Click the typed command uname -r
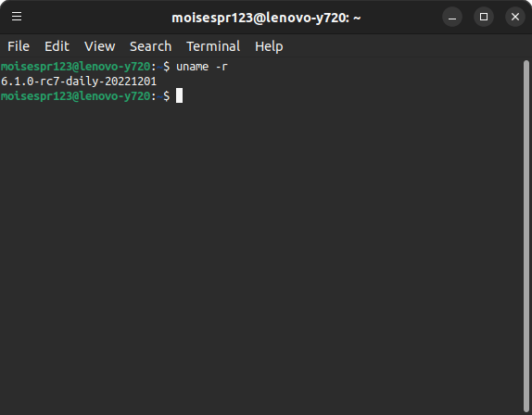Image resolution: width=532 pixels, height=415 pixels. pyautogui.click(x=202, y=67)
